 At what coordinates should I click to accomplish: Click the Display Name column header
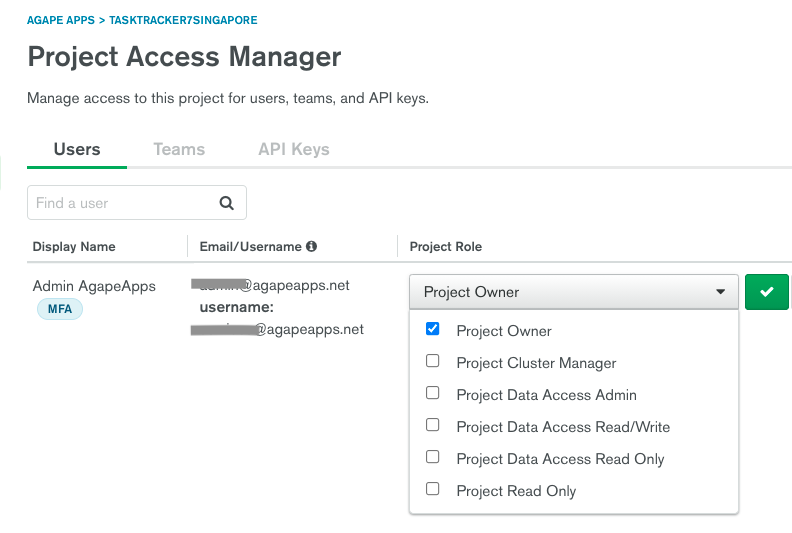(74, 247)
